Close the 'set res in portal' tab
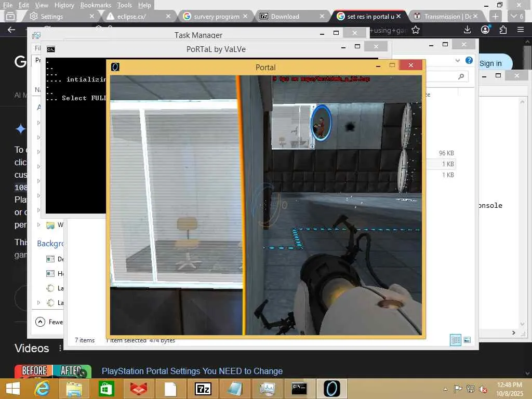This screenshot has width=532, height=399. (x=398, y=16)
